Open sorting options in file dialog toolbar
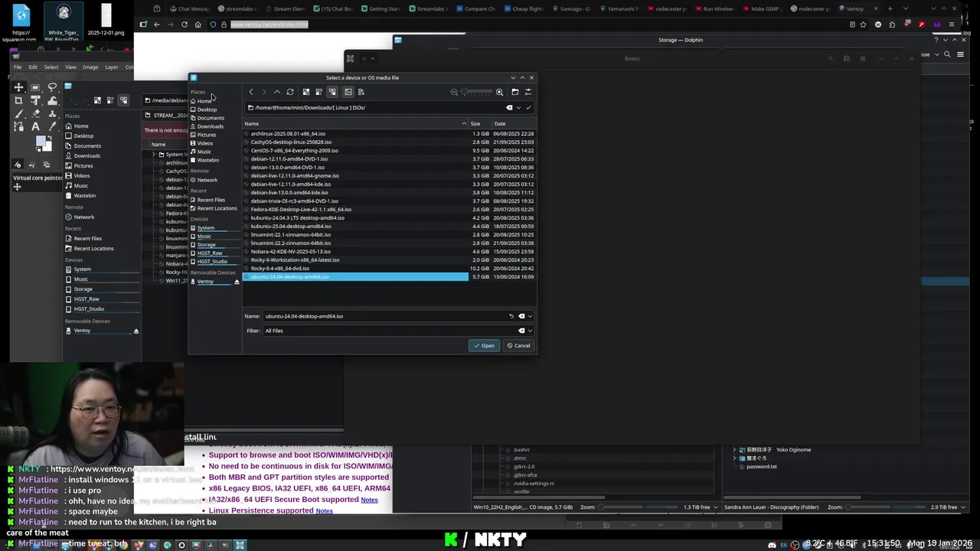 click(361, 92)
